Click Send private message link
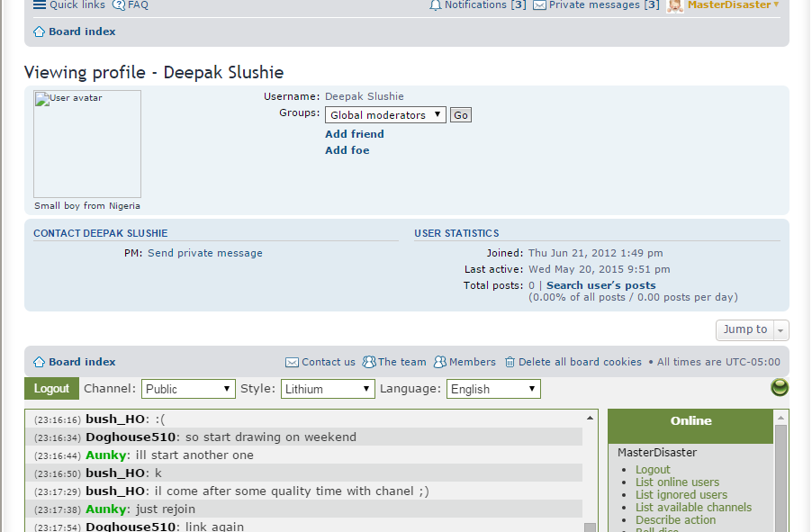This screenshot has width=812, height=532. 205,253
